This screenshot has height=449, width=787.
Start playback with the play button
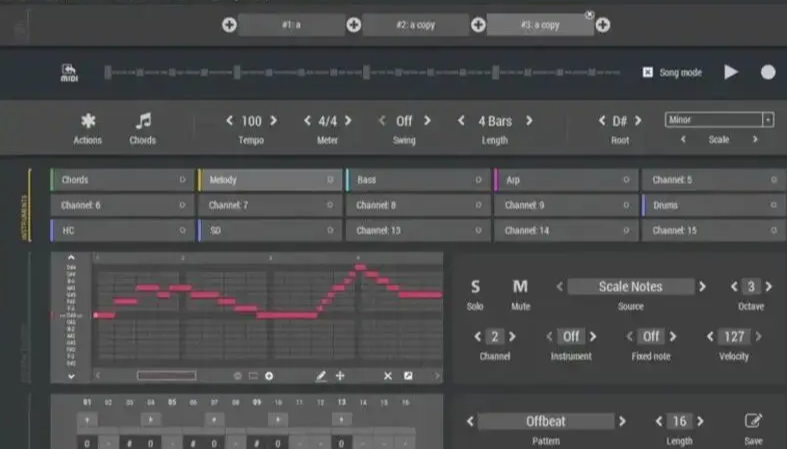pyautogui.click(x=731, y=72)
